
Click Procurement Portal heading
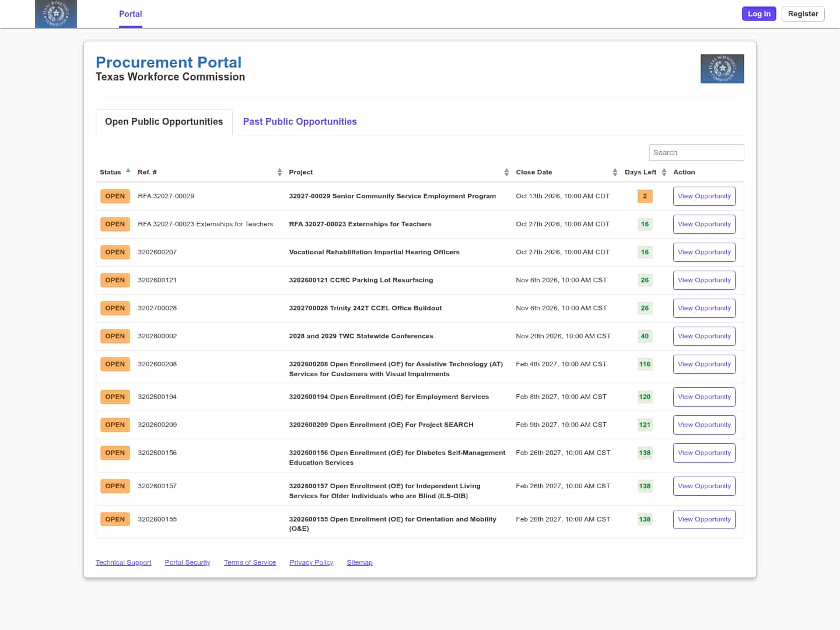pyautogui.click(x=169, y=62)
